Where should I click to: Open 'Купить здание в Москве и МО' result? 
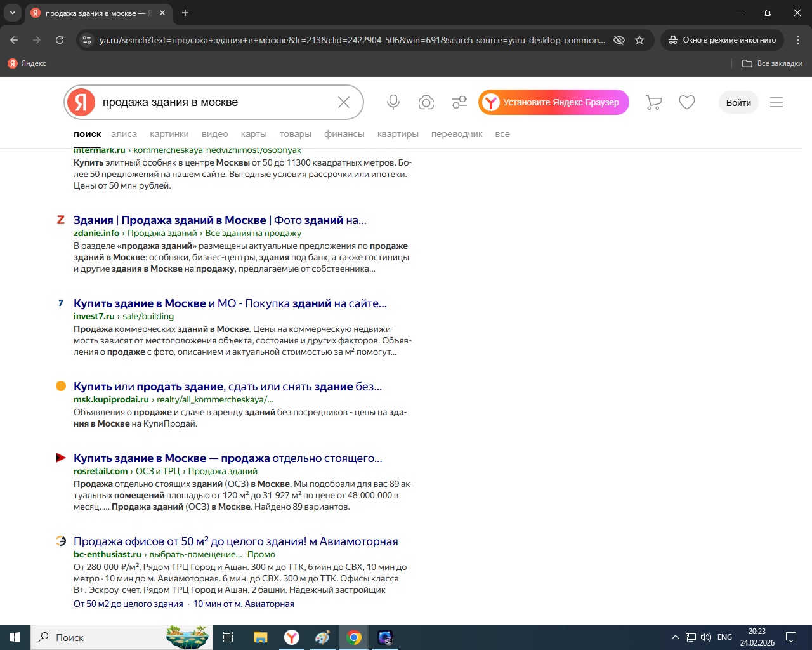pos(230,303)
